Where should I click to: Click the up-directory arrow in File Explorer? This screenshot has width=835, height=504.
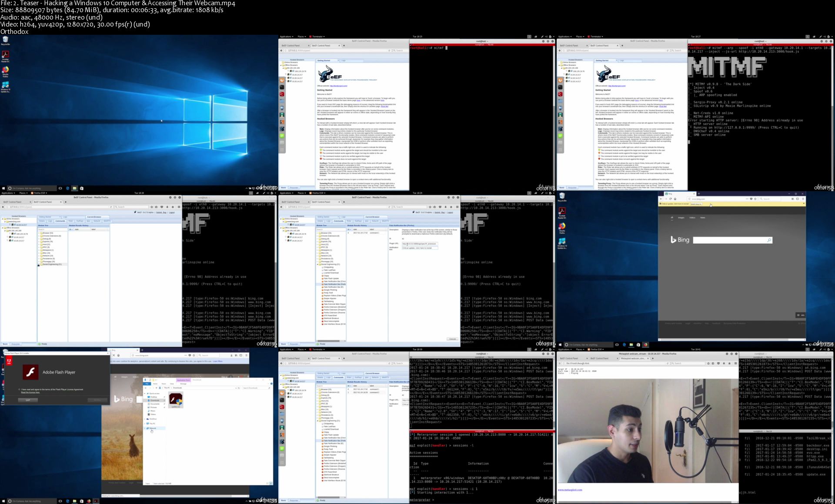point(157,388)
